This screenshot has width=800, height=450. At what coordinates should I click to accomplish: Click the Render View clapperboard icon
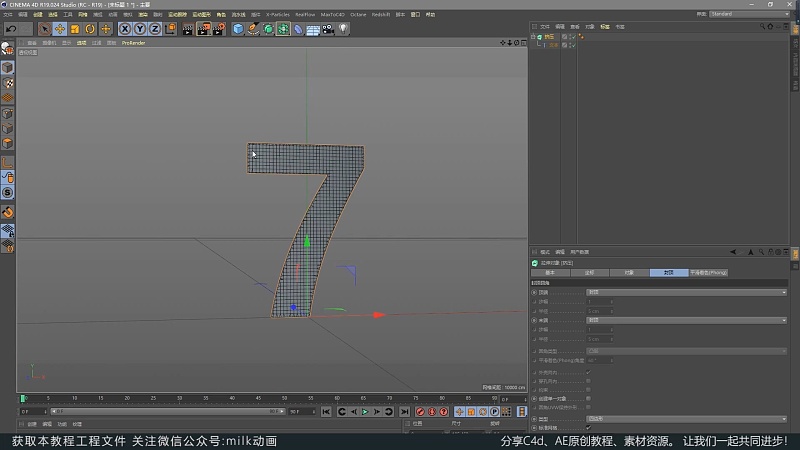click(188, 29)
